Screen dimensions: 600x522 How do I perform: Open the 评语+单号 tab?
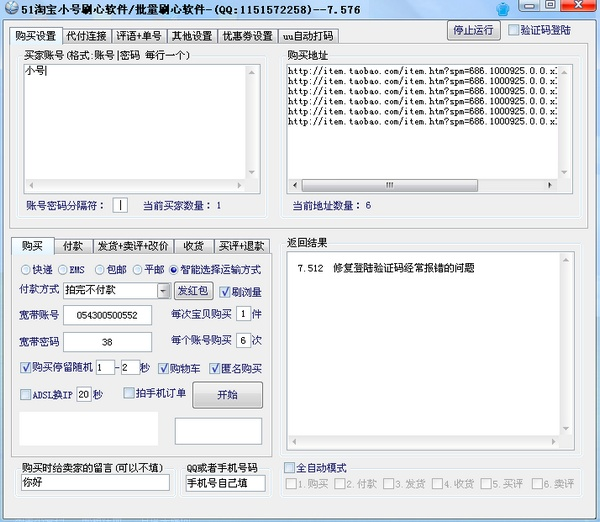(x=139, y=36)
